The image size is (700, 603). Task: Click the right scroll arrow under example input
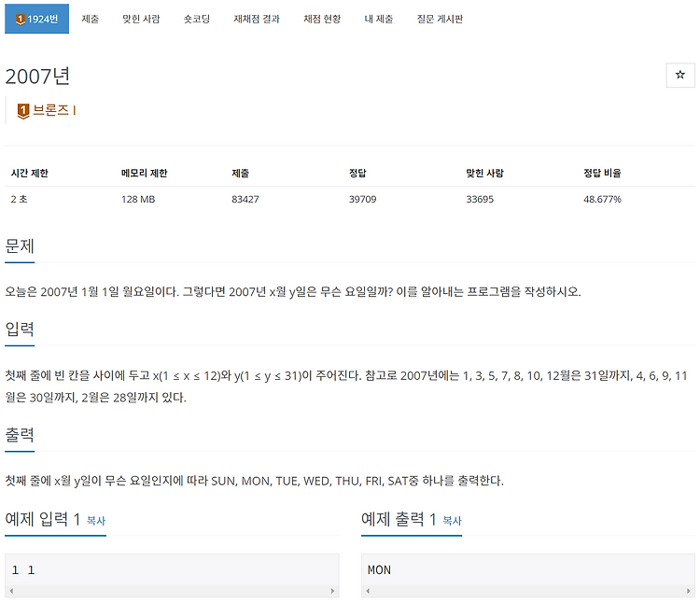[332, 591]
